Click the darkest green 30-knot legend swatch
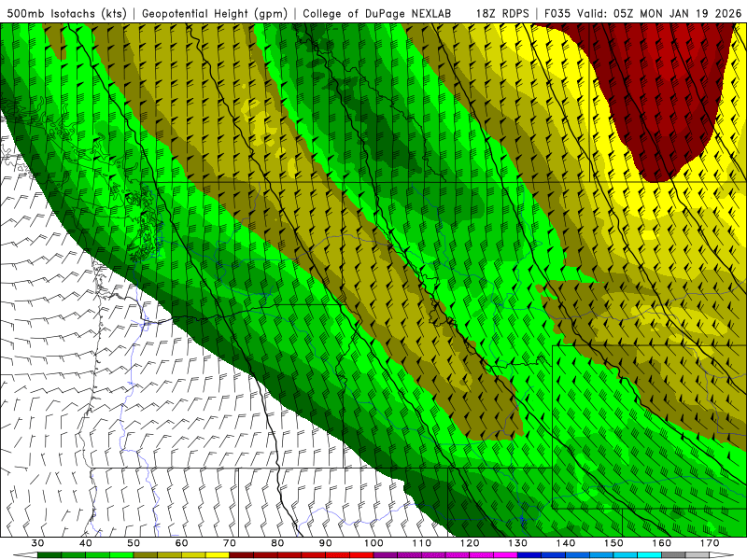This screenshot has height=560, width=747. pyautogui.click(x=49, y=555)
